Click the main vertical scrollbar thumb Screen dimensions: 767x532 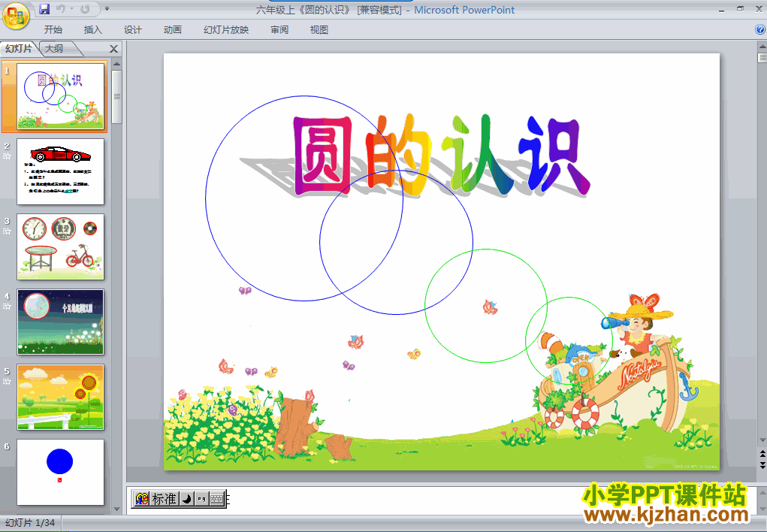pyautogui.click(x=762, y=58)
